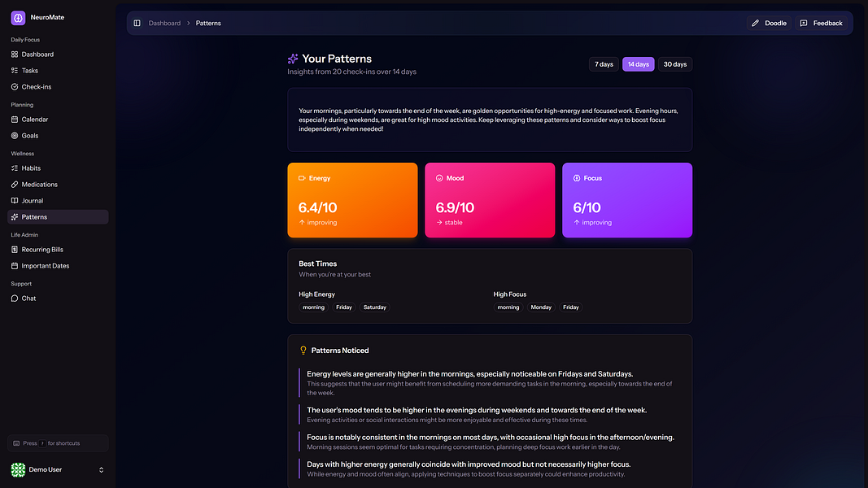Click the Tasks list icon in sidebar
The image size is (868, 488).
point(15,70)
